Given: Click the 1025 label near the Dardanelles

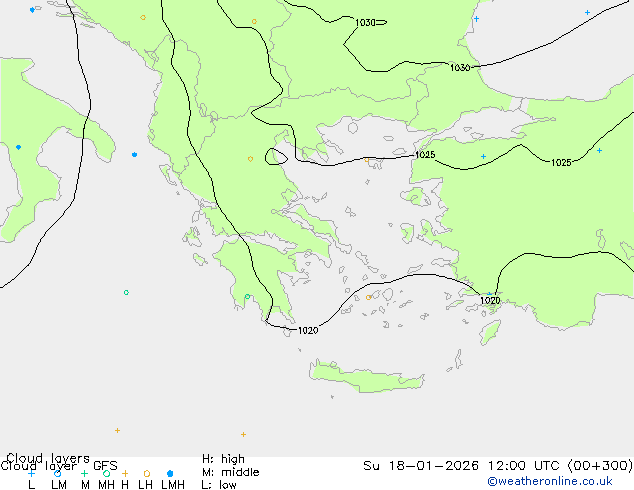Looking at the screenshot, I should [x=425, y=154].
